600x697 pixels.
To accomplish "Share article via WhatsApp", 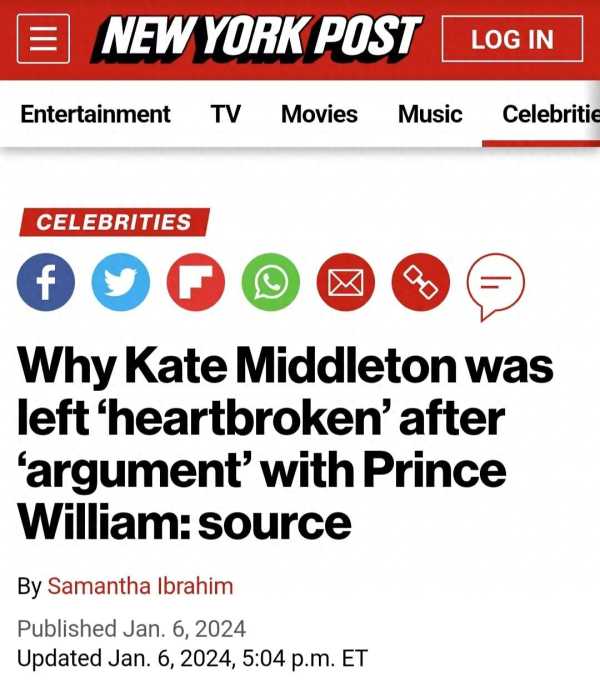I will (x=271, y=282).
